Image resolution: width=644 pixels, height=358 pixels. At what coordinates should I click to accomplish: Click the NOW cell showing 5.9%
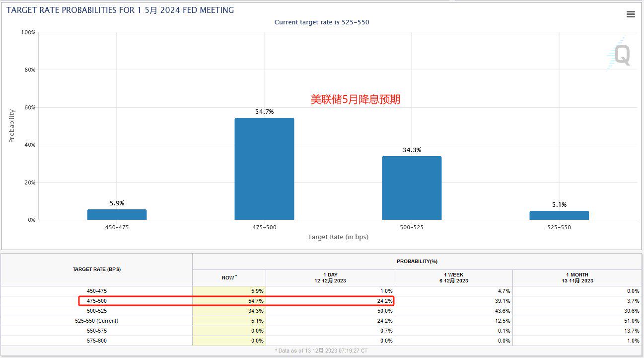[x=229, y=291]
